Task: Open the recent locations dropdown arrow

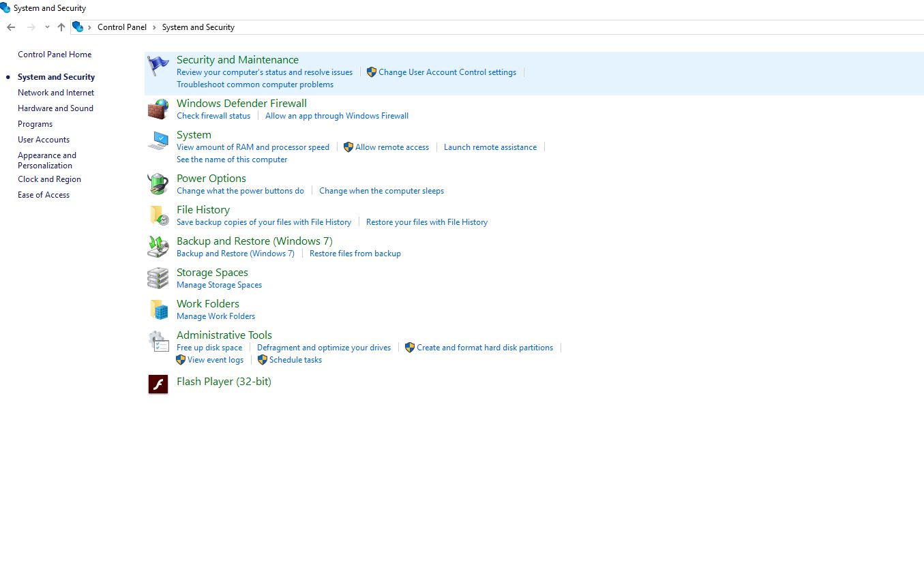Action: pos(47,27)
